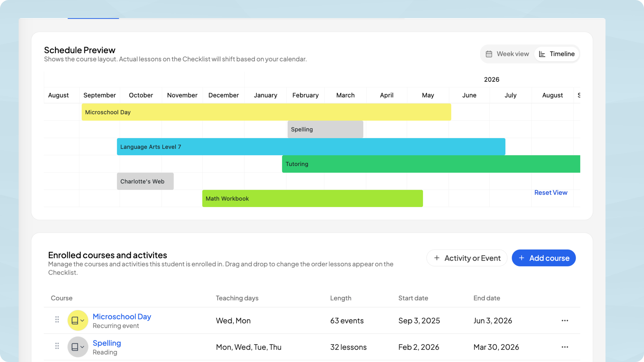Click the calendar icon in Week view button
Image resolution: width=644 pixels, height=362 pixels.
pos(489,54)
